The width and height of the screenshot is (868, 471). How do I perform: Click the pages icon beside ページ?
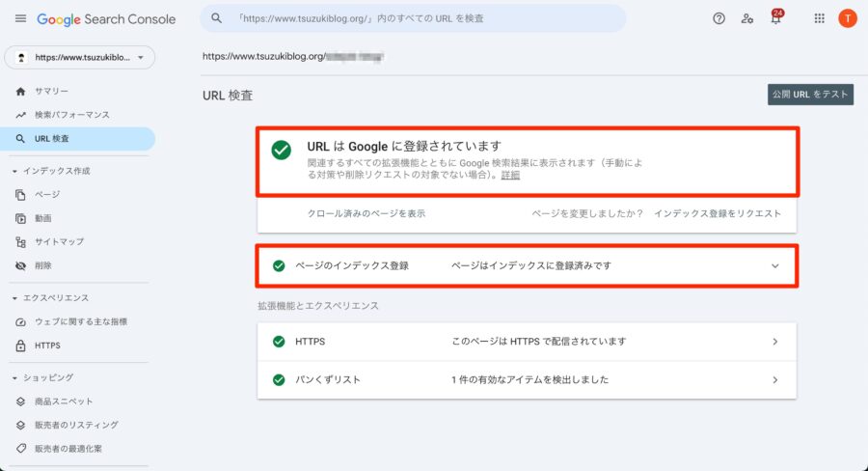[x=20, y=195]
